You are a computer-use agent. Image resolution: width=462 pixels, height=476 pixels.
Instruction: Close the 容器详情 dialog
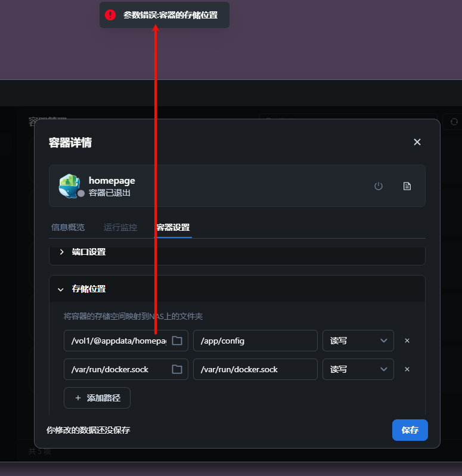pyautogui.click(x=417, y=142)
